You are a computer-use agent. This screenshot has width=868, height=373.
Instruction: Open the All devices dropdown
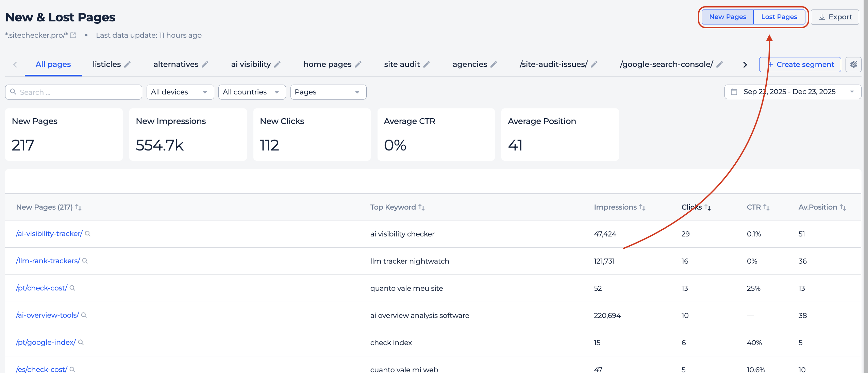(180, 92)
